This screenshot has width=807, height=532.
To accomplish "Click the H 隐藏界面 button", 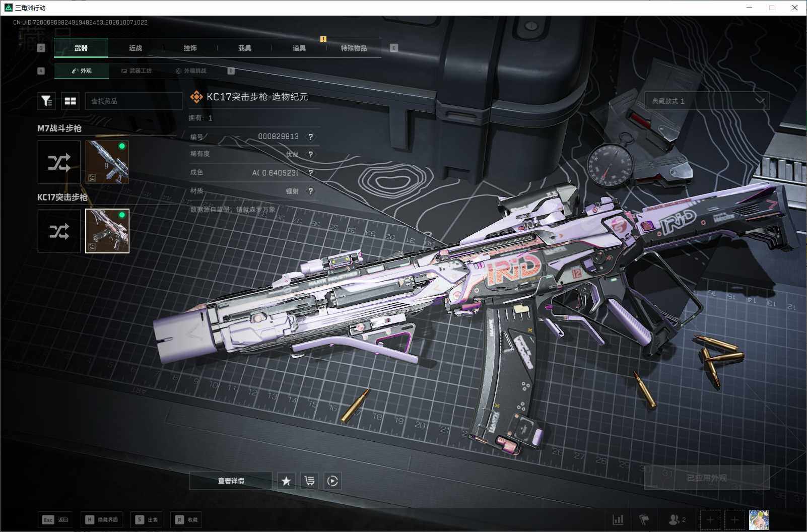I will 101,519.
